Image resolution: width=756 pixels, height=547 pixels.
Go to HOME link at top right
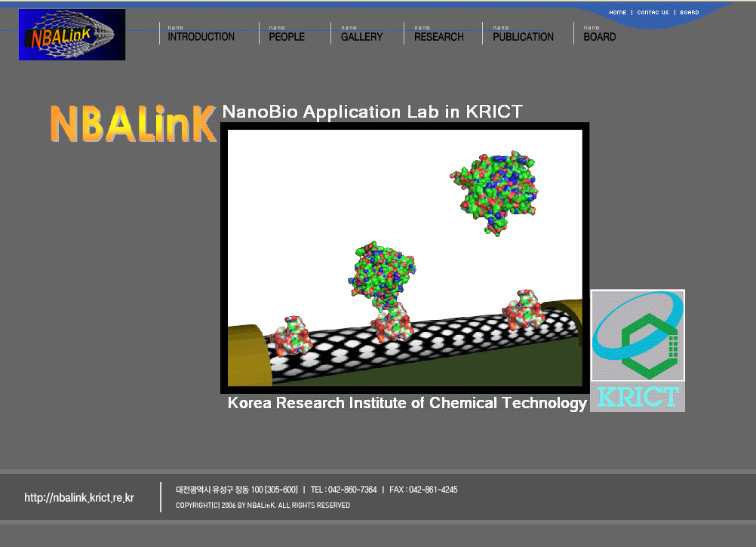pos(618,13)
